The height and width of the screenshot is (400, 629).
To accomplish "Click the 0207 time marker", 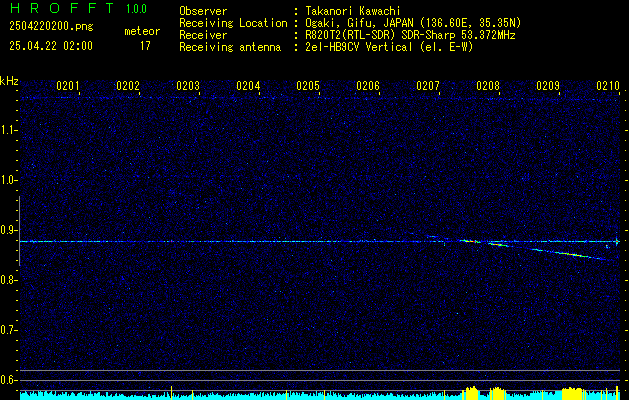I will click(x=428, y=86).
